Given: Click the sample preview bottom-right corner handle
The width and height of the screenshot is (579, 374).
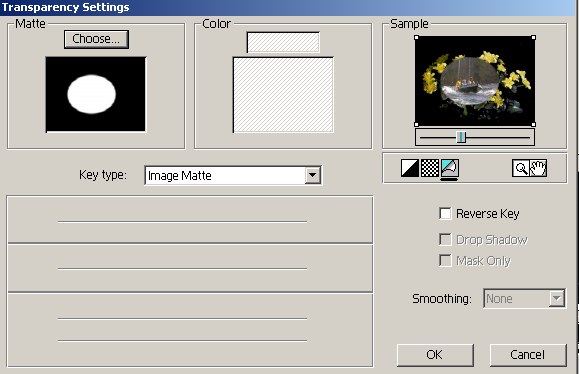Looking at the screenshot, I should coord(533,124).
